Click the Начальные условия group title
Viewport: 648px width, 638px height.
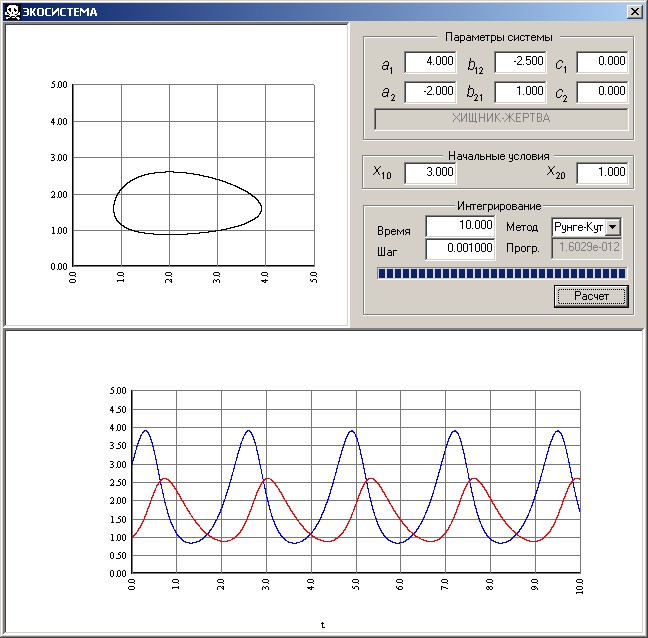point(499,156)
